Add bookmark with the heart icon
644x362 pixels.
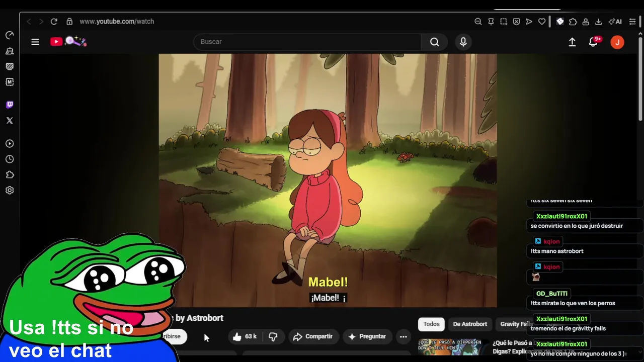point(542,22)
